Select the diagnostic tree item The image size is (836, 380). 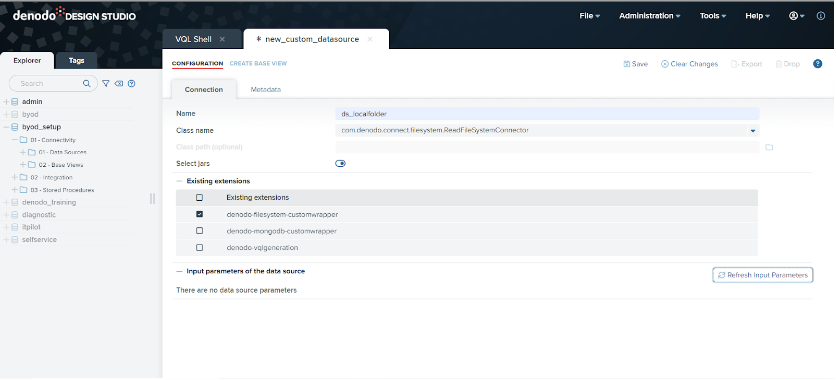click(39, 215)
